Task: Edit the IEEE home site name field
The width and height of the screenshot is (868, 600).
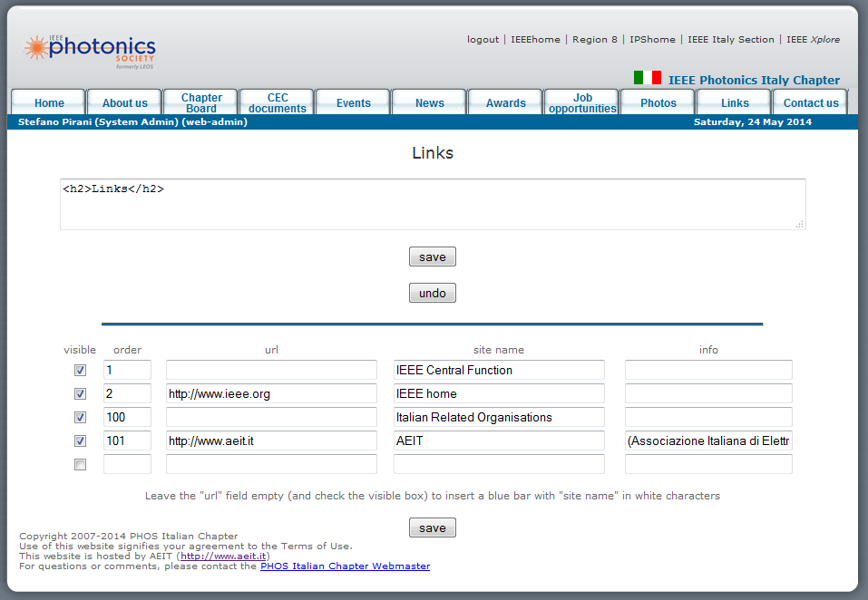Action: tap(499, 393)
